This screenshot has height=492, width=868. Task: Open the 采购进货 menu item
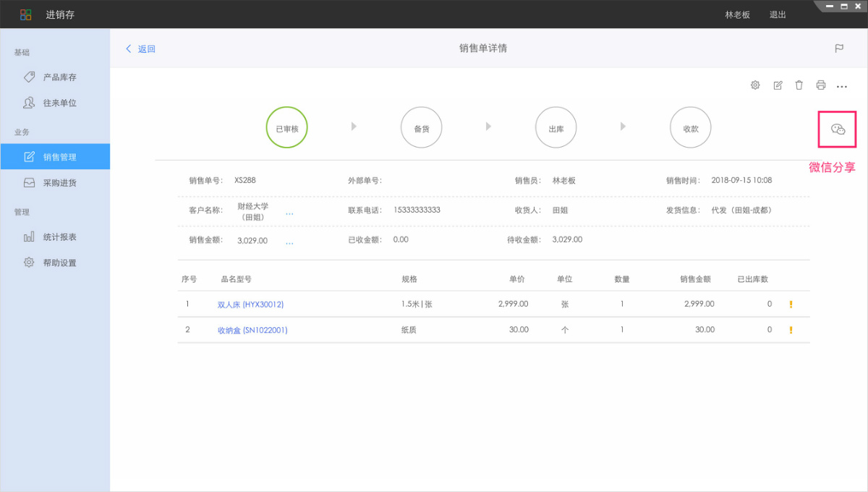(55, 182)
